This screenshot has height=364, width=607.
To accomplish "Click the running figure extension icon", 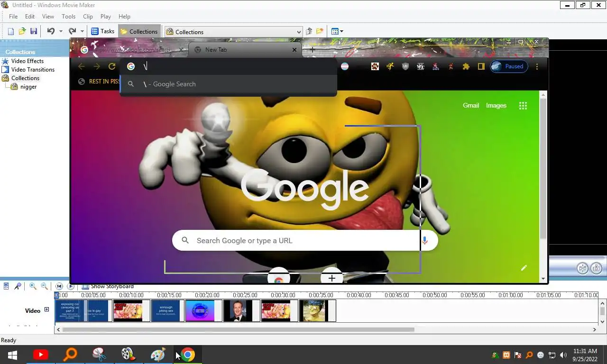I will pyautogui.click(x=390, y=66).
